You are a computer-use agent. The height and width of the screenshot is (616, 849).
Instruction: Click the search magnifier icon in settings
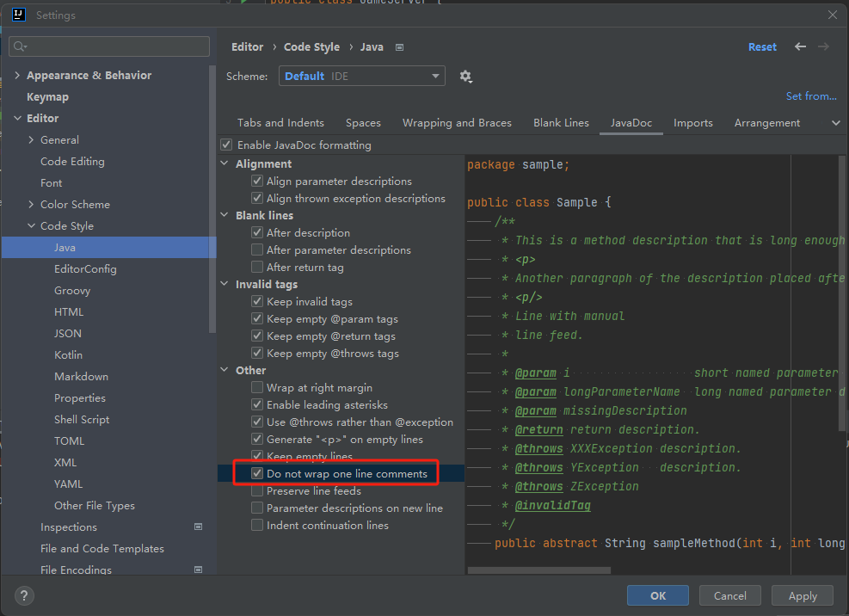click(20, 46)
